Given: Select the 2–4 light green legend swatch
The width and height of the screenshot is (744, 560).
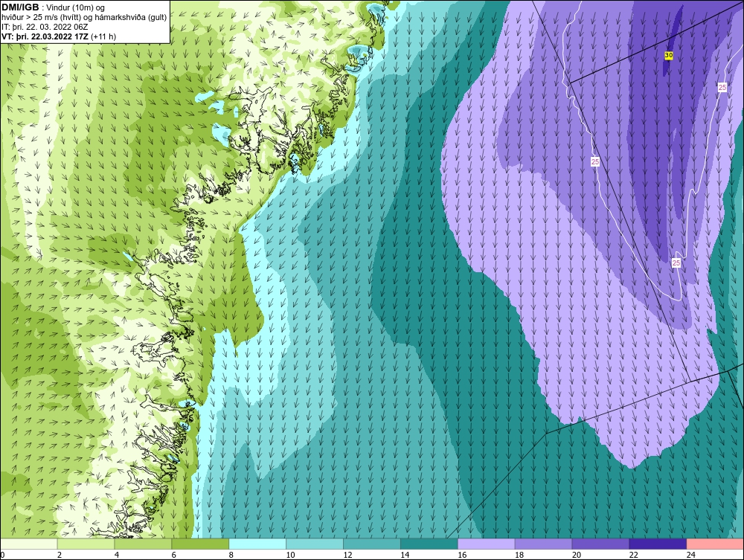Looking at the screenshot, I should 86,544.
